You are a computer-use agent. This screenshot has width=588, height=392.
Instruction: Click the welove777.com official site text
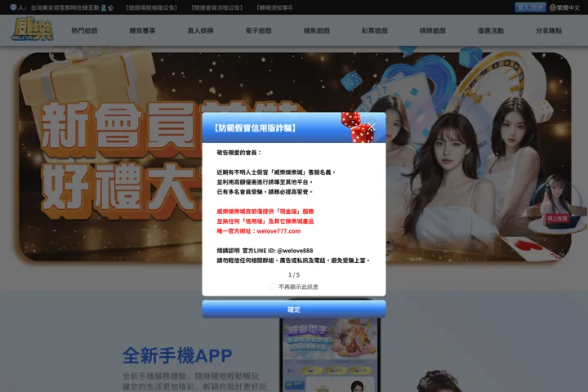[x=278, y=231]
